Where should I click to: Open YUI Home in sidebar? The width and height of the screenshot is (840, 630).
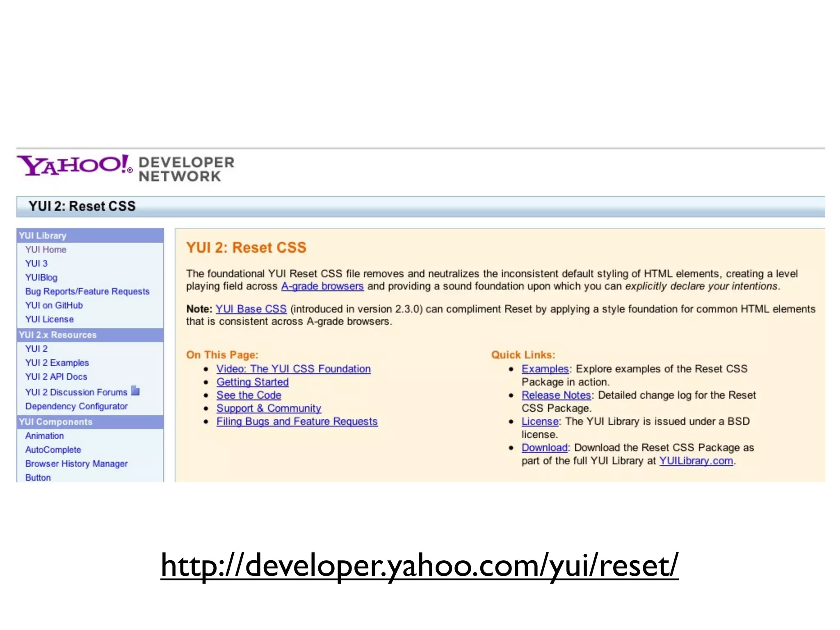click(46, 249)
